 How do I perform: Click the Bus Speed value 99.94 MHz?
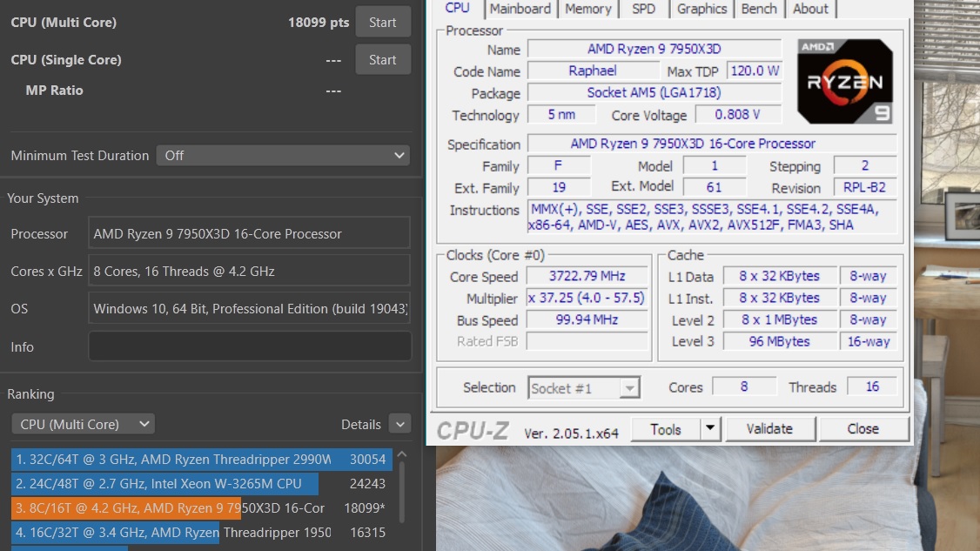(587, 319)
